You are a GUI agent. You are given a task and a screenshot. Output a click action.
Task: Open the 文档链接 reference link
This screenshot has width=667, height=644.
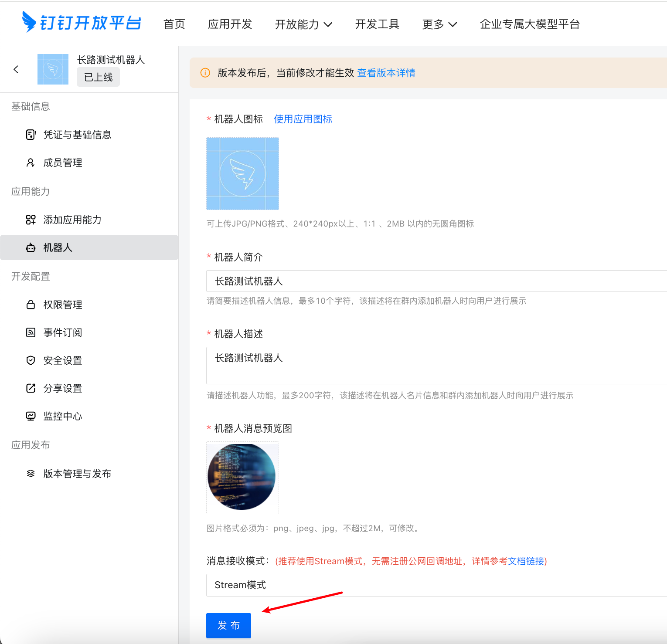(526, 561)
